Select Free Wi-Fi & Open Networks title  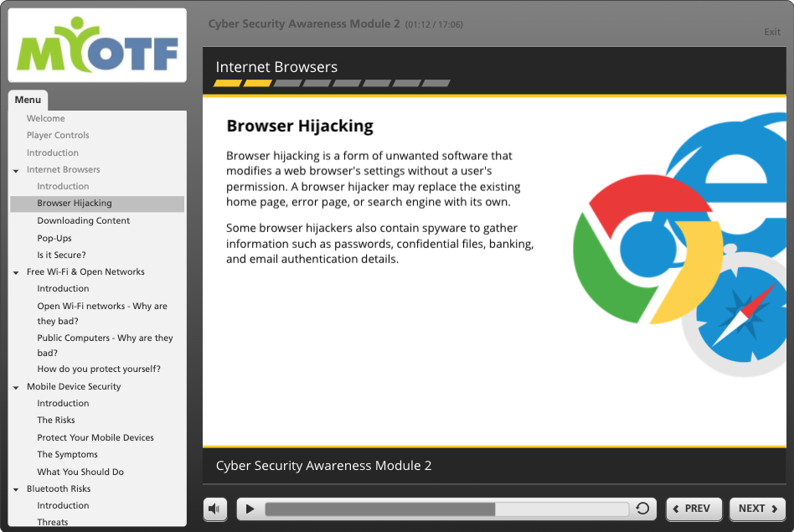(x=85, y=271)
